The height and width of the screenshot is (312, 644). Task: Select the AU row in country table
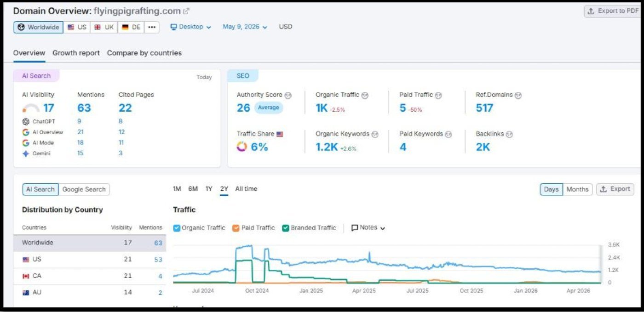90,293
